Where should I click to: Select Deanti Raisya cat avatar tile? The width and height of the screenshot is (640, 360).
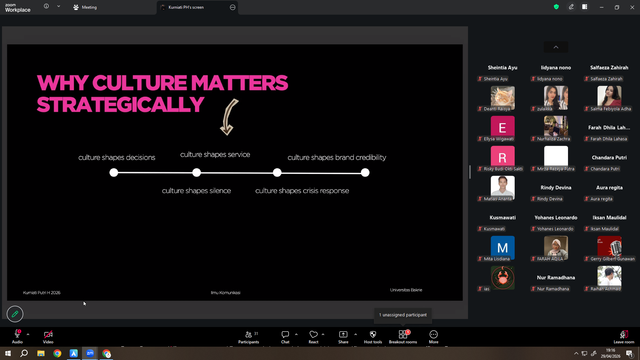(x=502, y=98)
